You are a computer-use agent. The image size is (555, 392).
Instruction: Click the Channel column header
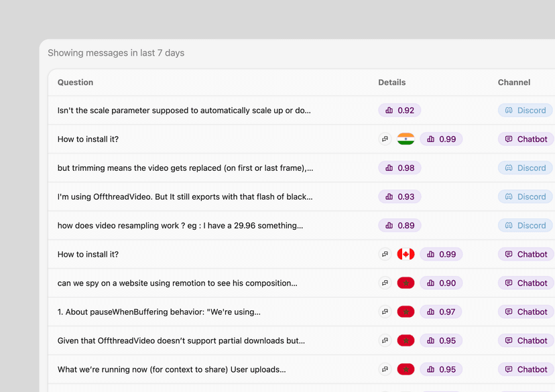[x=514, y=82]
